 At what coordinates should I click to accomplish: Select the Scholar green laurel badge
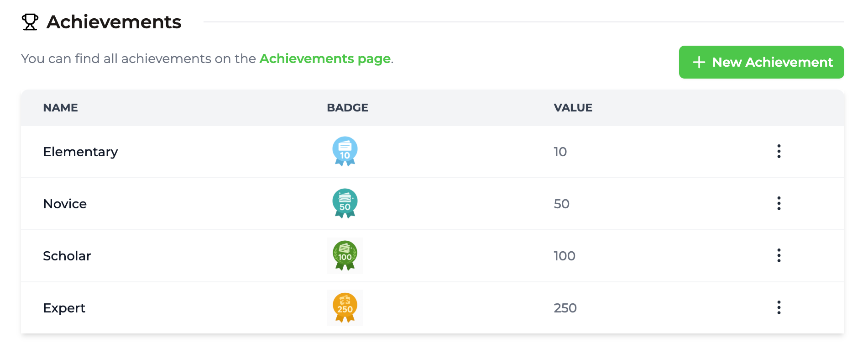(x=345, y=255)
